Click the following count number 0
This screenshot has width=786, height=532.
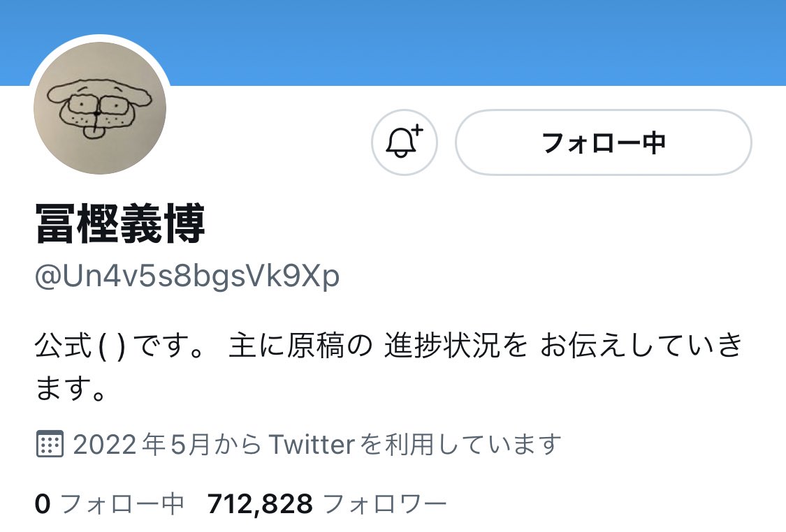click(x=43, y=504)
